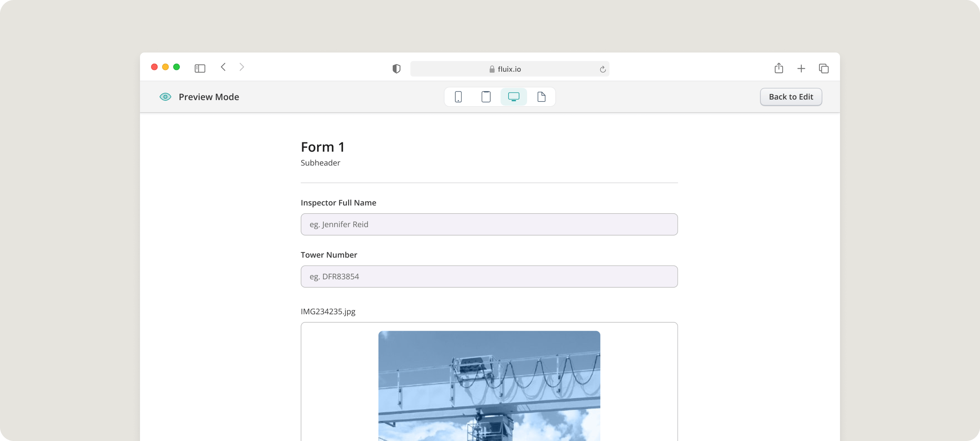This screenshot has width=980, height=441.
Task: Select the document page preview
Action: pyautogui.click(x=541, y=97)
